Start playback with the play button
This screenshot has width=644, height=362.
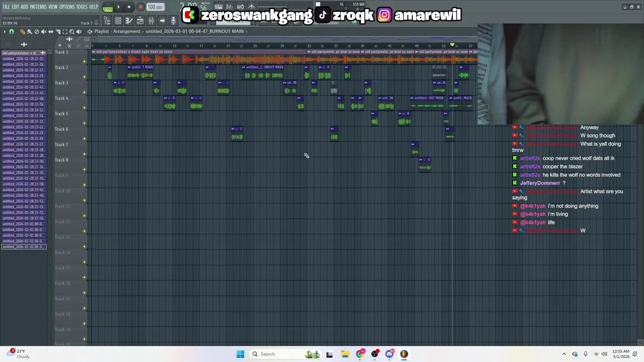click(119, 7)
